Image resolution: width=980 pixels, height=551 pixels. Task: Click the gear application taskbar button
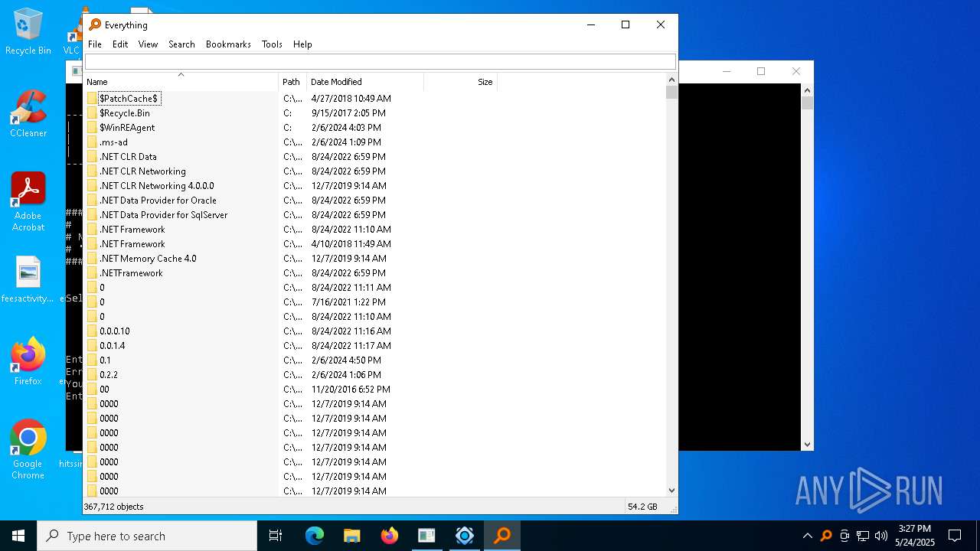(x=465, y=536)
